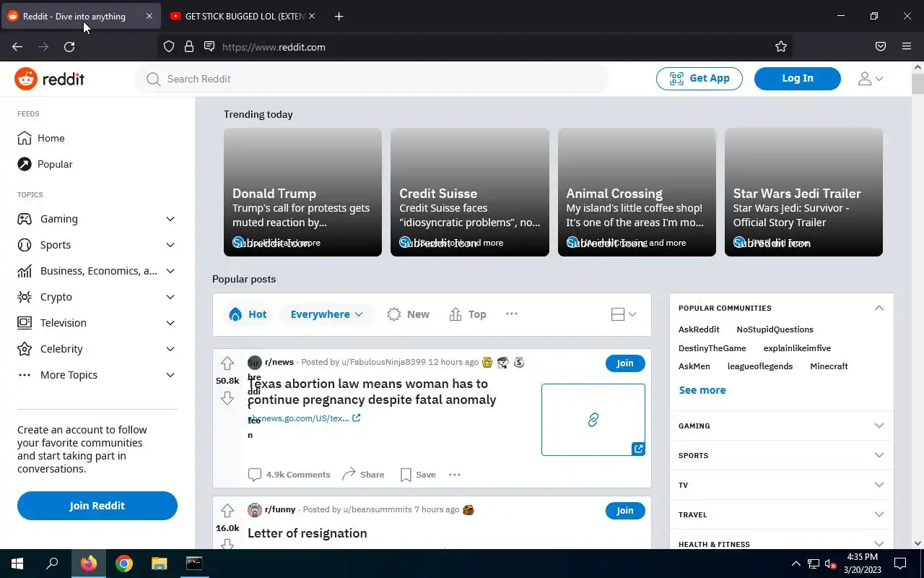Switch to the YouTube GET STICK BUGGED tab
The image size is (924, 578).
click(243, 16)
